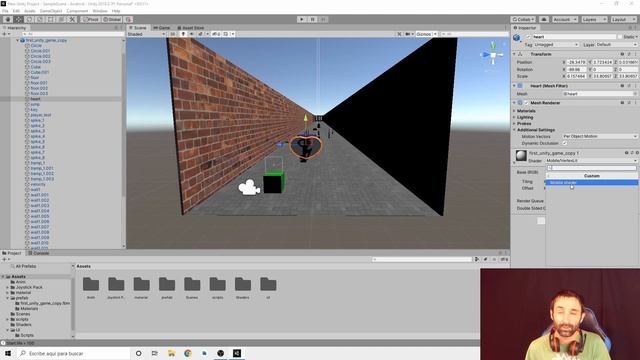
Task: Open Chrome from the taskbar
Action: [188, 353]
